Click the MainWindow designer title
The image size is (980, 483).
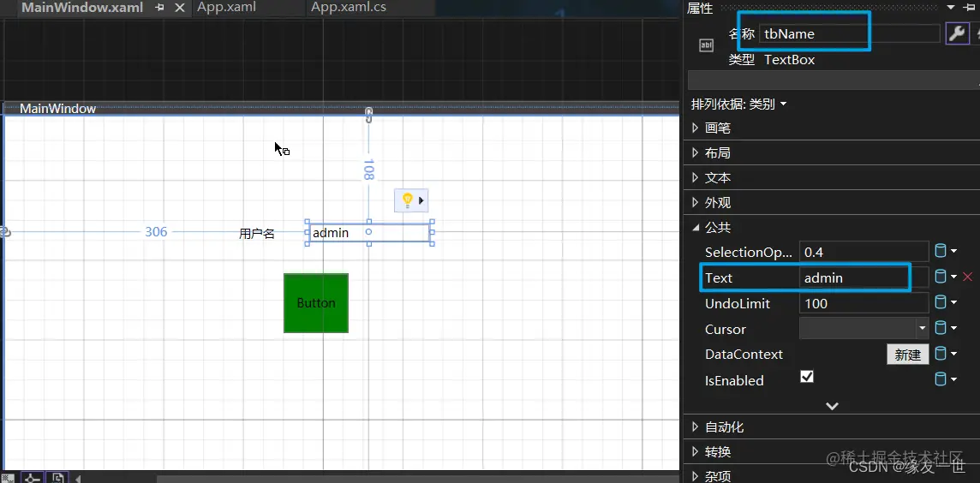57,109
